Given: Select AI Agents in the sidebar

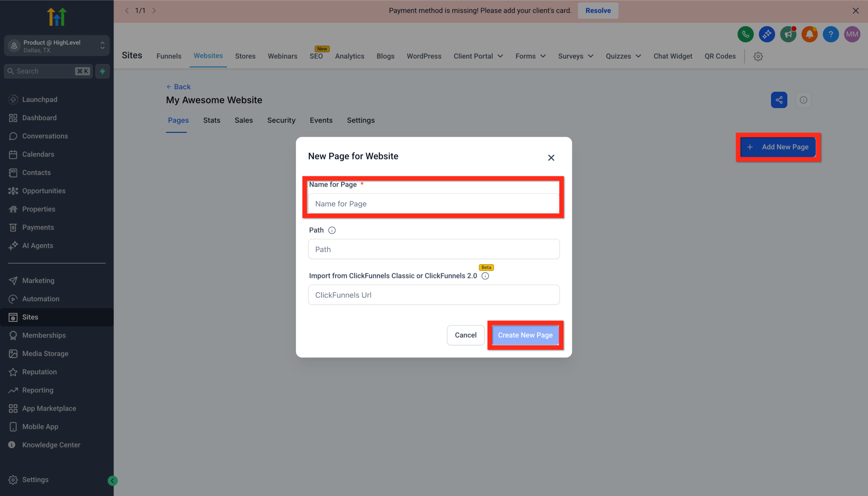Looking at the screenshot, I should click(38, 245).
